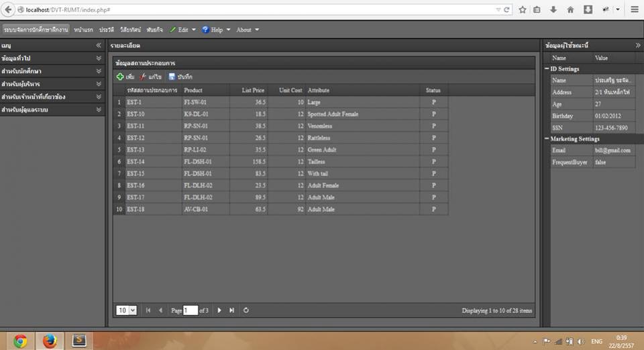Click the หน้าแรก menu item
This screenshot has height=350, width=644.
tap(83, 30)
